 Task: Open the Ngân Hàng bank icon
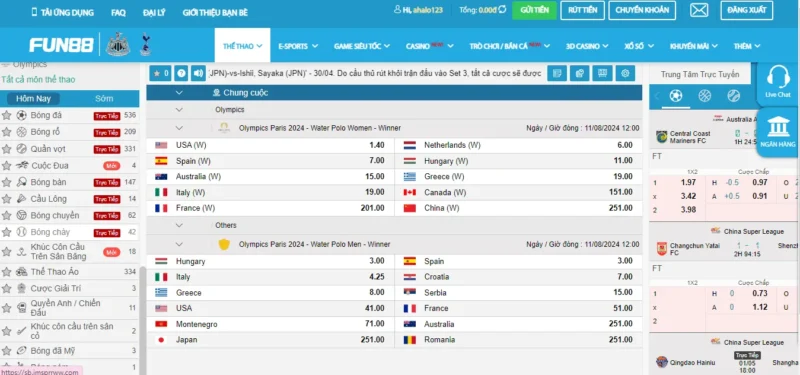[778, 131]
